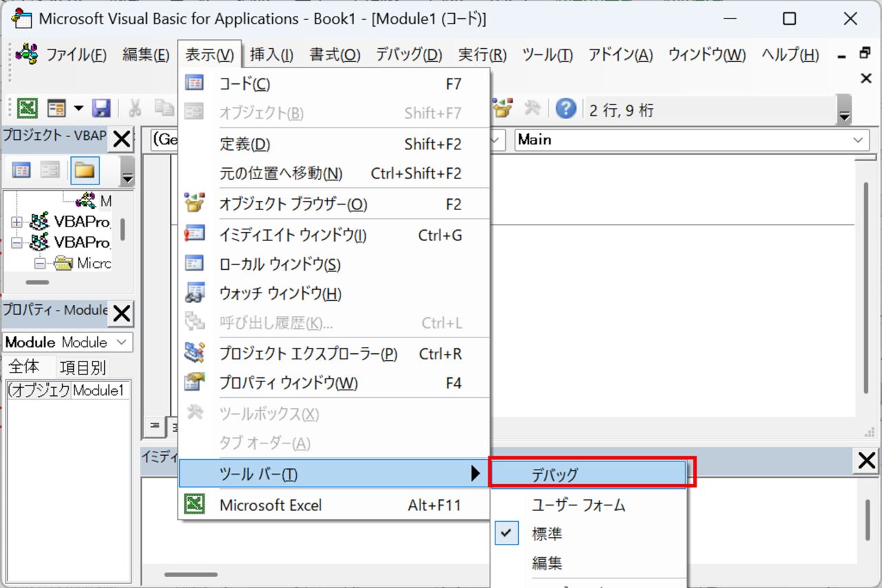Click the View Code icon in Project panel
882x588 pixels.
click(x=21, y=170)
